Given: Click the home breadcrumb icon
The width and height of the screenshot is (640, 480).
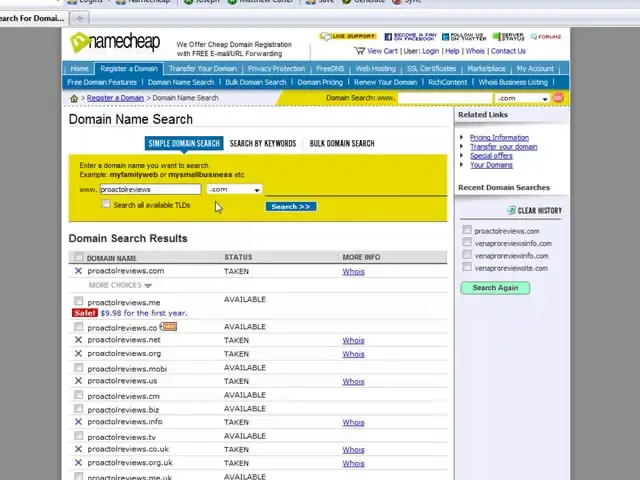Looking at the screenshot, I should pyautogui.click(x=74, y=98).
